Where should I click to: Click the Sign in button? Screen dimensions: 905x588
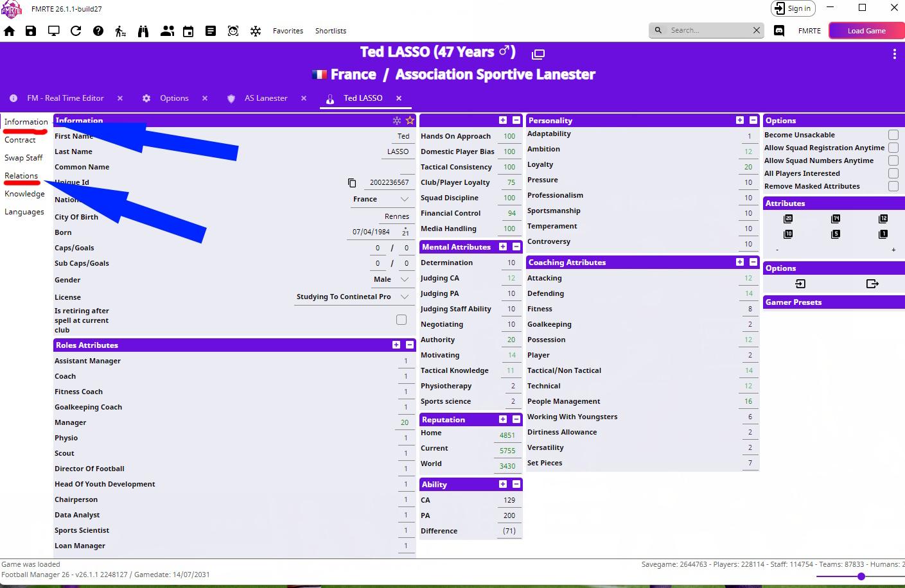tap(793, 8)
